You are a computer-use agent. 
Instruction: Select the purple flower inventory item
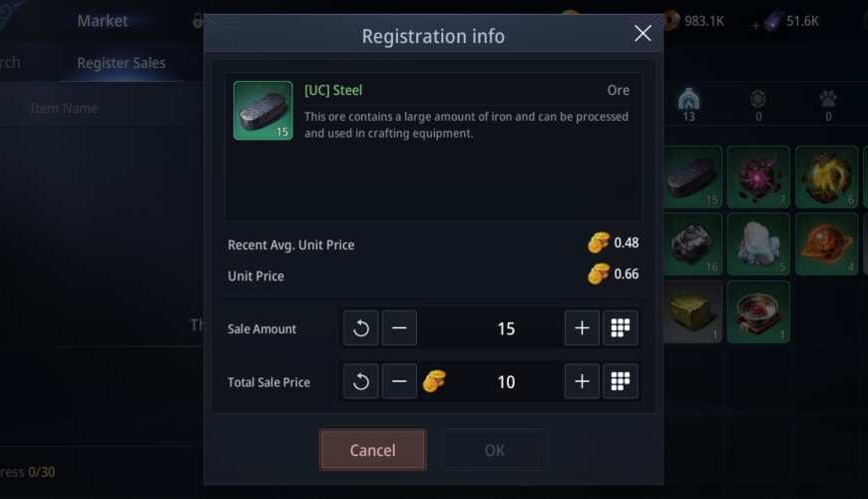[x=758, y=177]
